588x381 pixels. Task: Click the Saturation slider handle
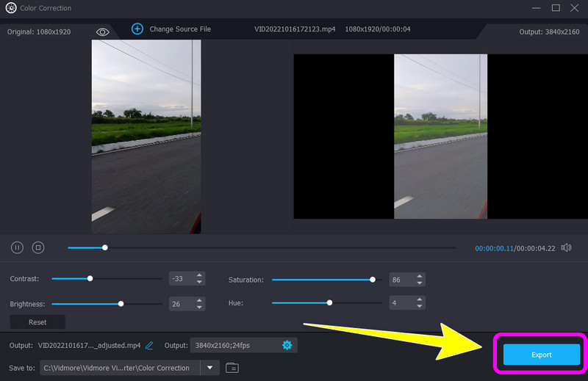click(x=373, y=280)
